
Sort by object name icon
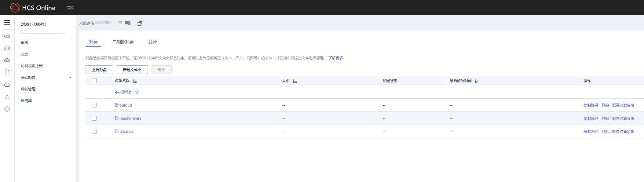(134, 81)
